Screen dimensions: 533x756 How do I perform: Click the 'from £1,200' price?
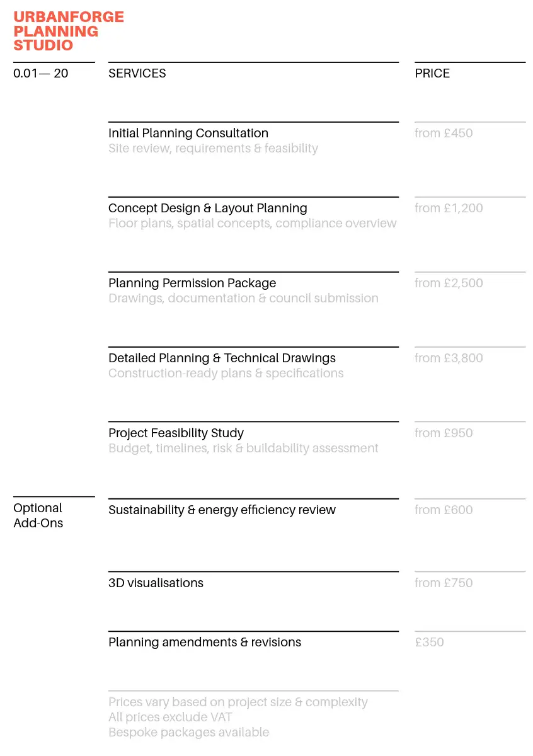click(x=449, y=209)
